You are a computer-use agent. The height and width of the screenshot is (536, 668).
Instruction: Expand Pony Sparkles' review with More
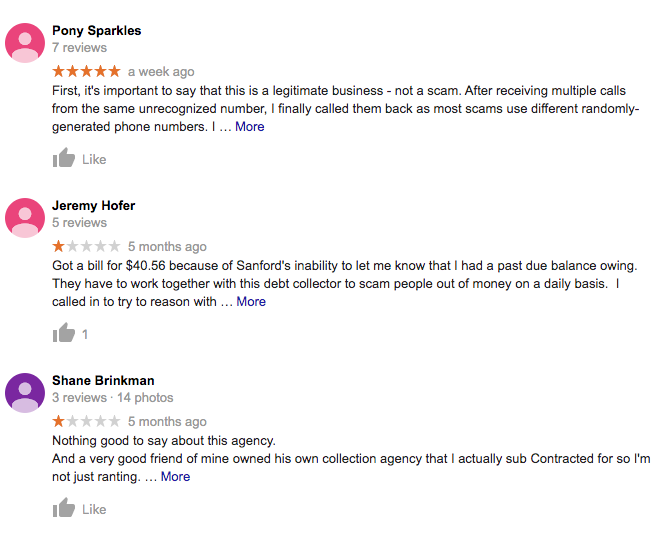tap(250, 127)
